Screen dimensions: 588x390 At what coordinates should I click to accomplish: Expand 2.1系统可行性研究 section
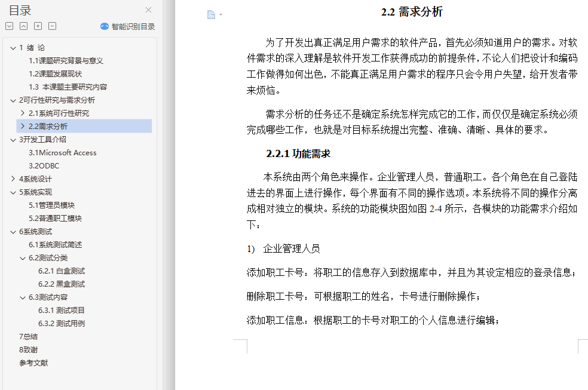[23, 113]
